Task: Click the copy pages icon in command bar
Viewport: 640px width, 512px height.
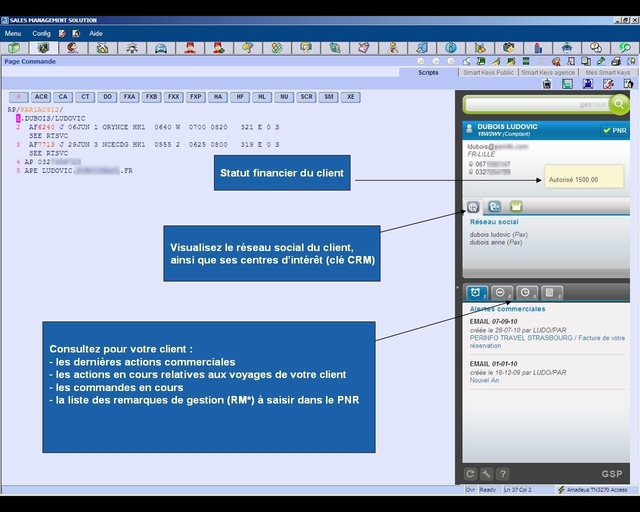Action: tap(586, 62)
